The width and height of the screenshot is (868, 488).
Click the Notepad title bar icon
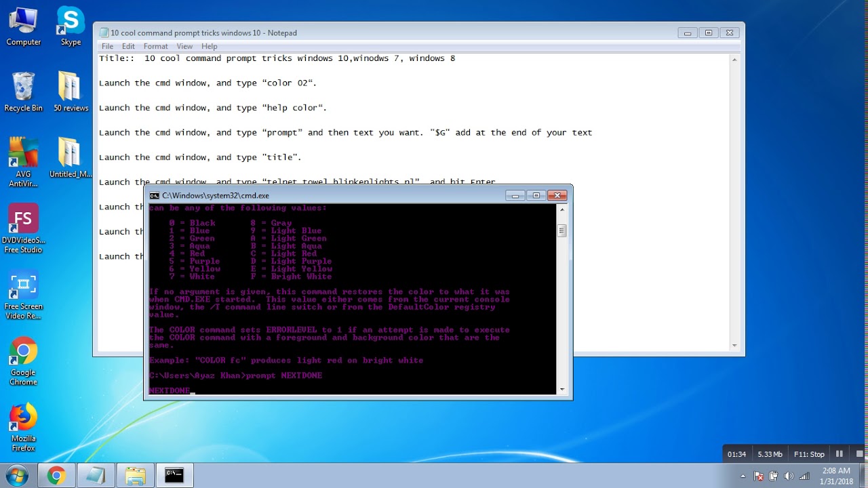104,33
